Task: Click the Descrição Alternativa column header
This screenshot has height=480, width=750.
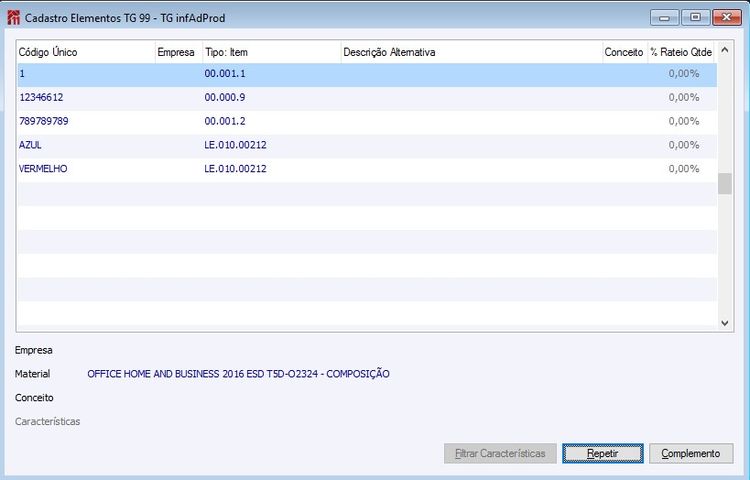Action: [472, 52]
